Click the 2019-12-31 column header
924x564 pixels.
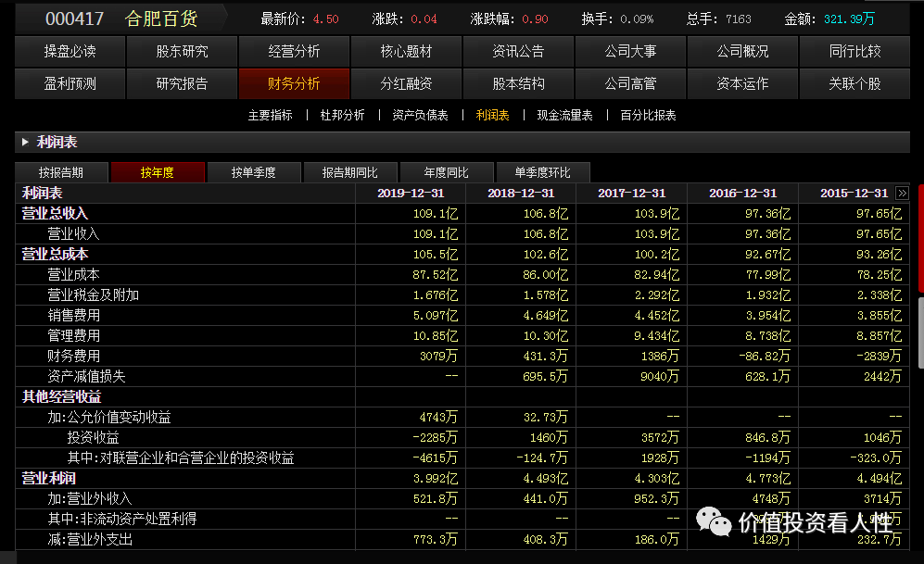coord(411,194)
